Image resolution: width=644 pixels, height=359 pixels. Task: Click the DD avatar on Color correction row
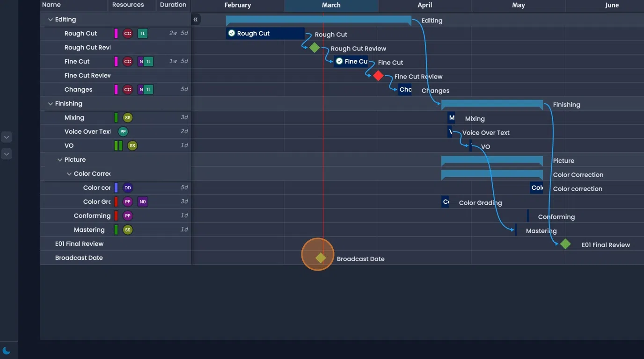pyautogui.click(x=127, y=187)
